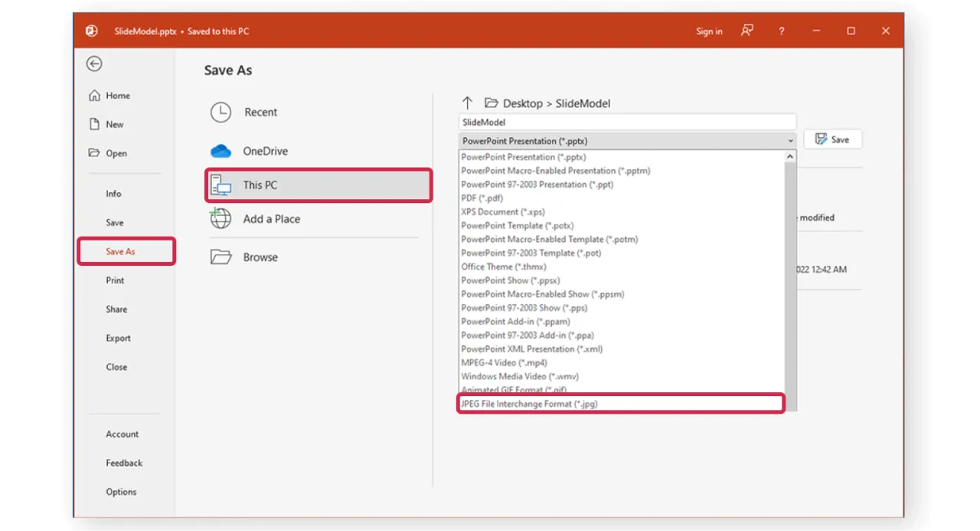Click the Open folder icon in the sidebar
Image resolution: width=980 pixels, height=531 pixels.
[x=94, y=152]
